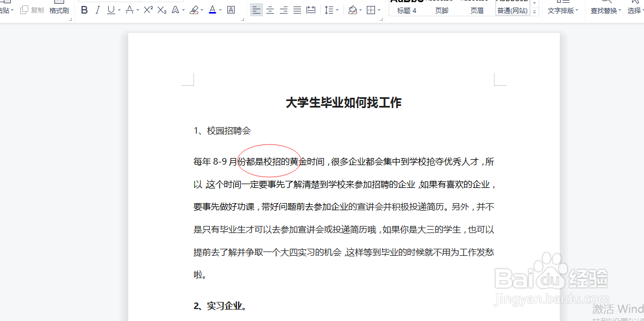Click 复制 copy button
Image resolution: width=644 pixels, height=321 pixels.
pos(32,10)
